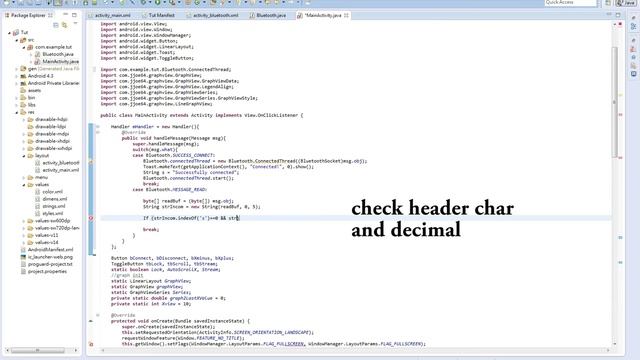The image size is (640, 360).
Task: Select the values-sw720dp-land folder
Action: click(x=53, y=228)
